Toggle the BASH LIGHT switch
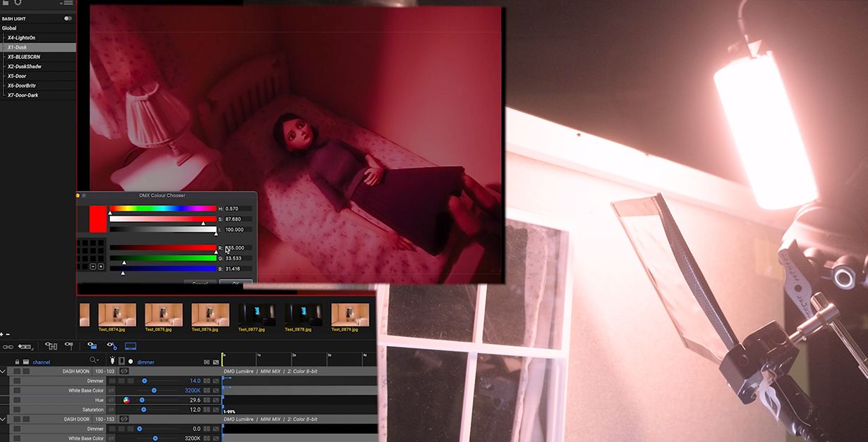This screenshot has height=442, width=868. [x=68, y=18]
